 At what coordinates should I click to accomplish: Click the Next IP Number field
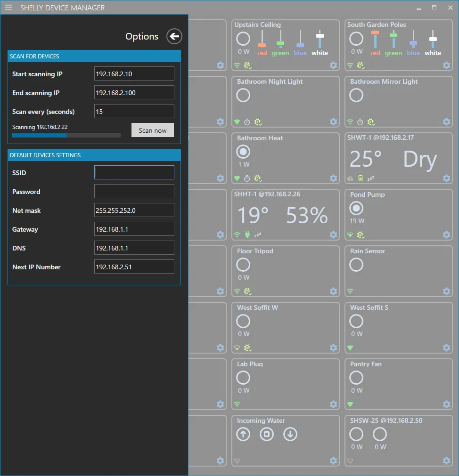click(x=134, y=267)
